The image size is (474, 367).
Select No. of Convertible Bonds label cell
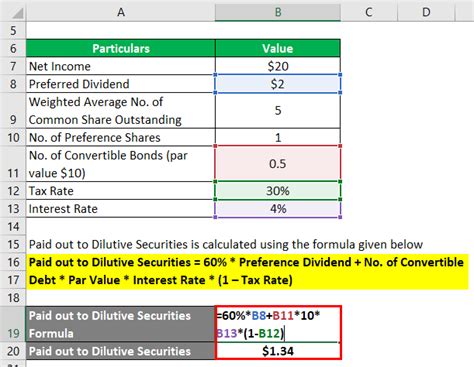(121, 164)
